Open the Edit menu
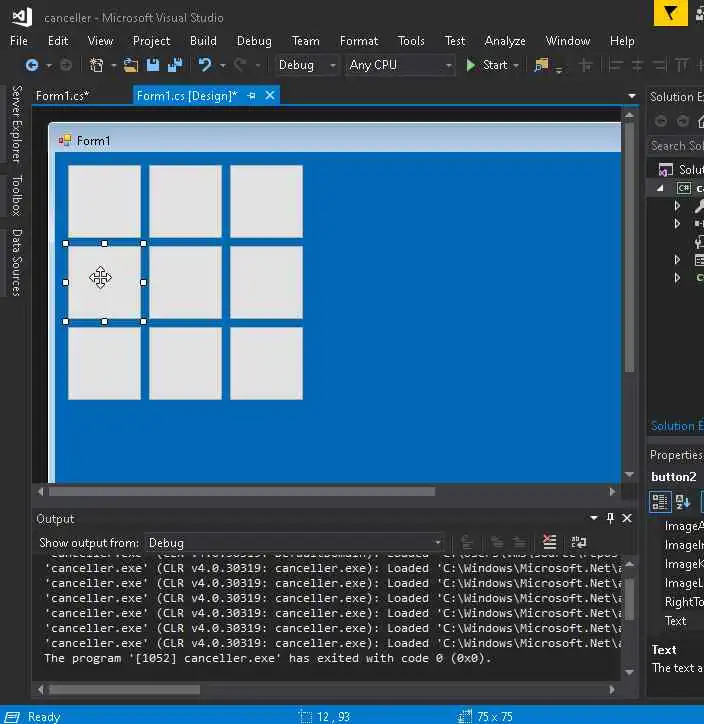 pyautogui.click(x=58, y=41)
